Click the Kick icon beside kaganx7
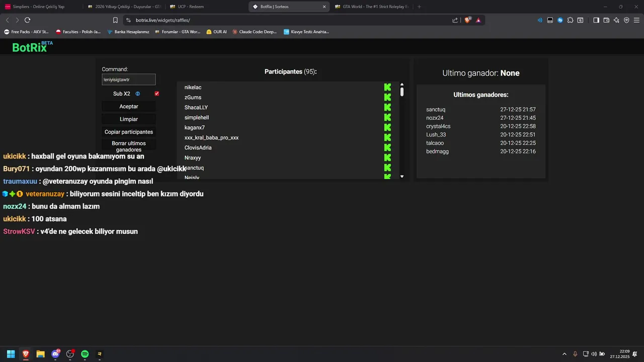644x362 pixels. pyautogui.click(x=387, y=128)
